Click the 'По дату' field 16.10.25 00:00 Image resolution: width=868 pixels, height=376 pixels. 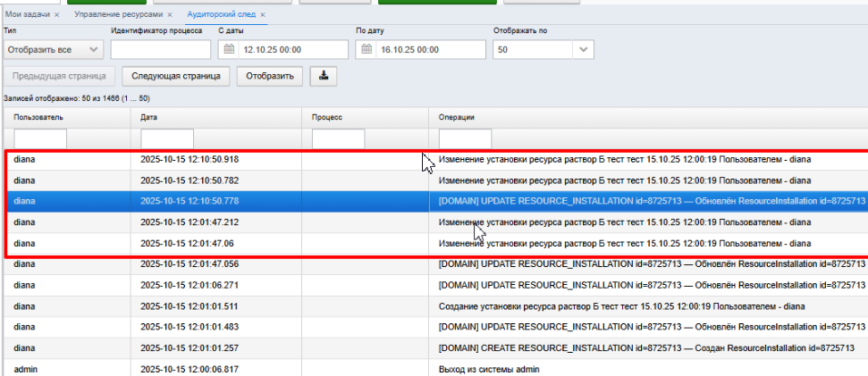click(421, 50)
